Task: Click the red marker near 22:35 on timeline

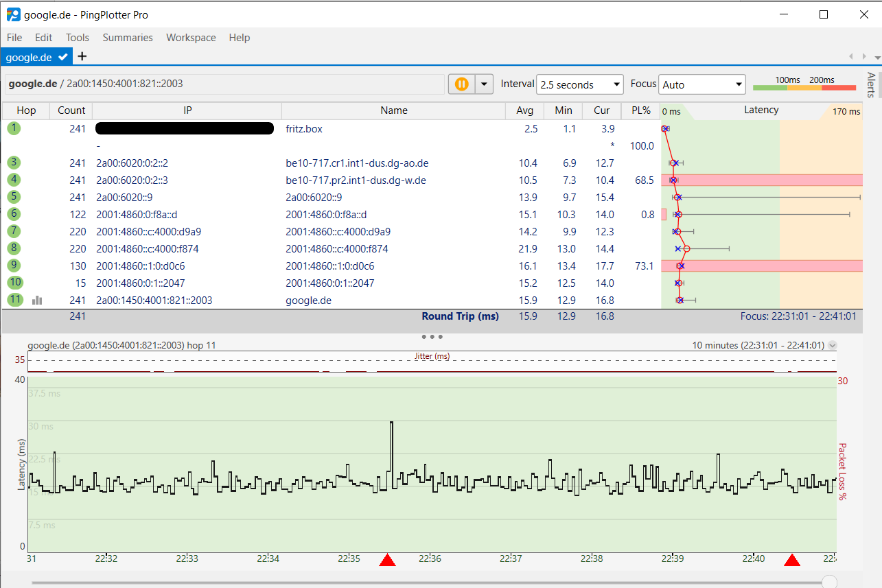Action: (x=388, y=560)
